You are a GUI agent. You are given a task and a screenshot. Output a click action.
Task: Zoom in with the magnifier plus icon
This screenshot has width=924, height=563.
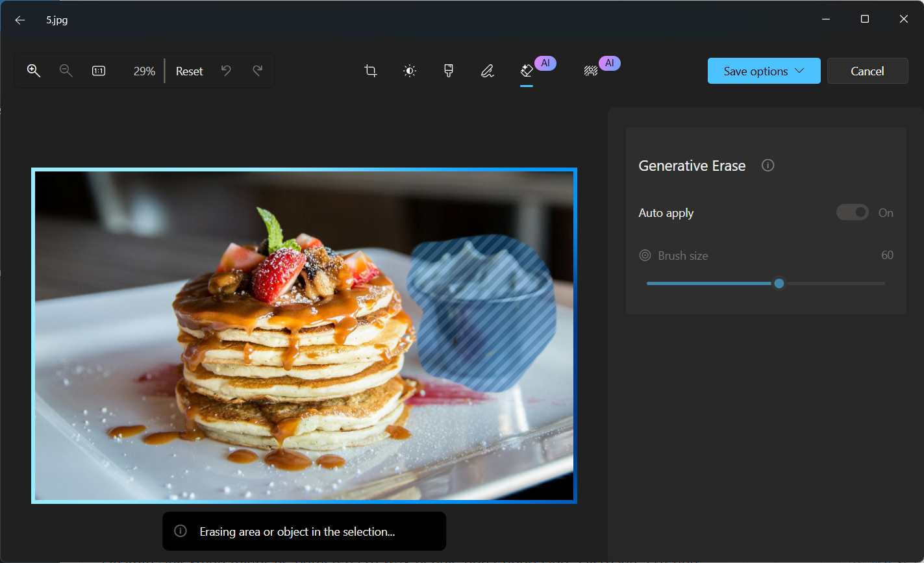tap(34, 71)
